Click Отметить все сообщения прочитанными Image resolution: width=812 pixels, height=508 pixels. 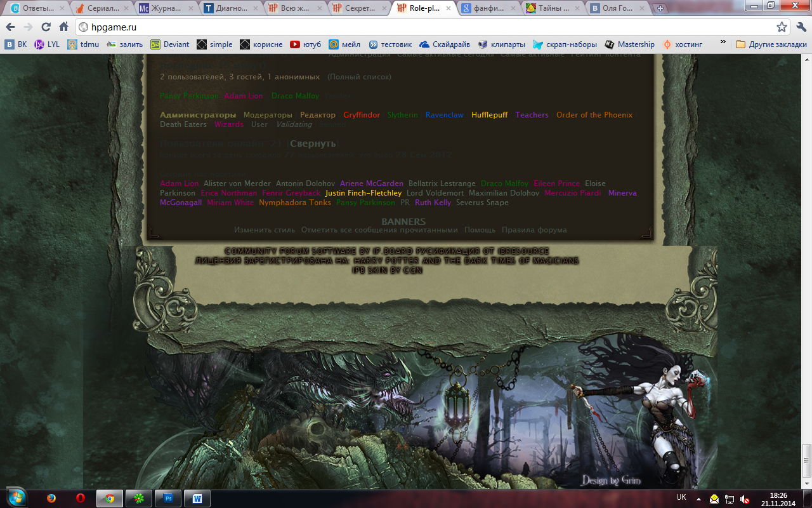pos(379,230)
